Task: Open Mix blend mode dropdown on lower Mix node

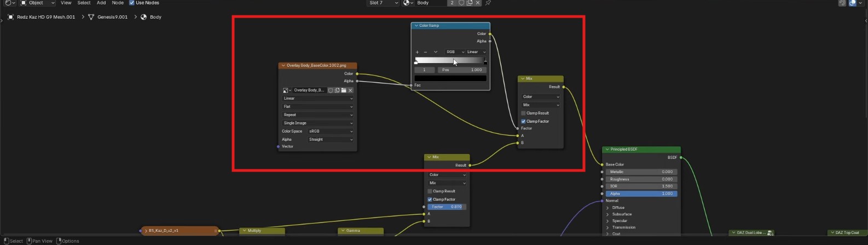Action: (x=447, y=183)
